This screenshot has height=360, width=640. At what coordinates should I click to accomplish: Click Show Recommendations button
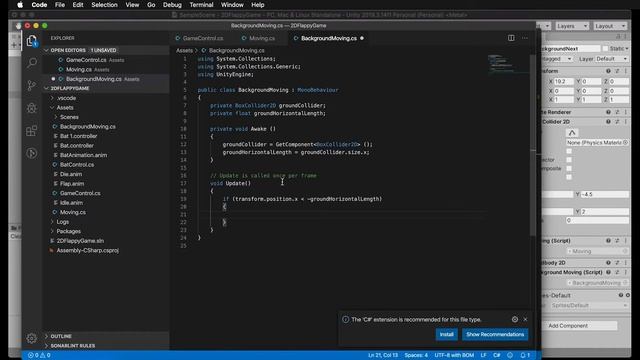tap(495, 334)
